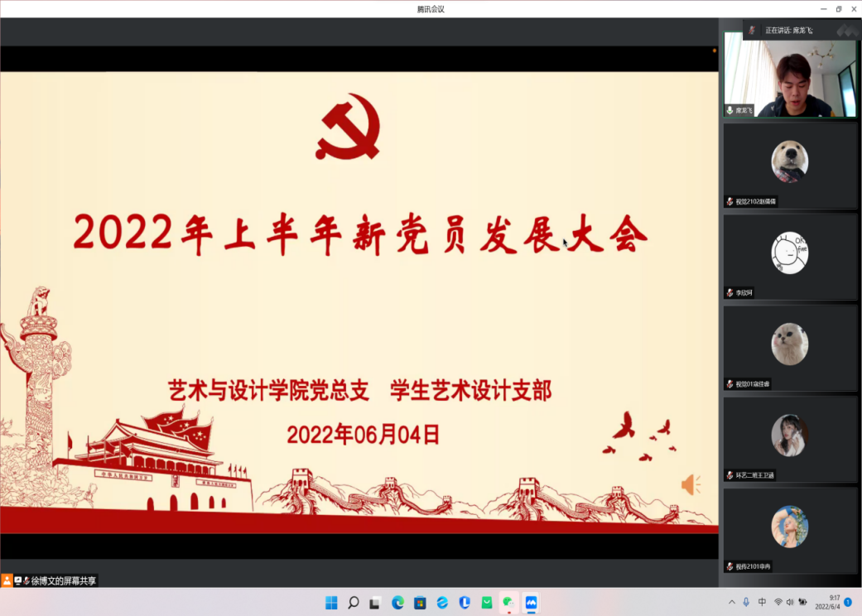
Task: Click the Tencent Meeting icon in the taskbar
Action: tap(531, 603)
